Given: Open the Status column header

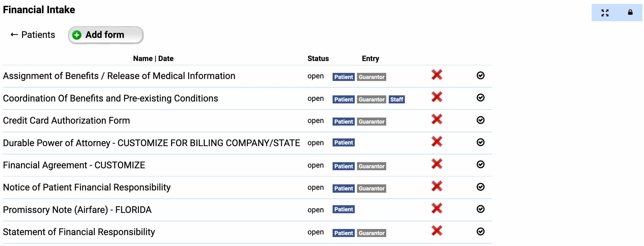Looking at the screenshot, I should coord(318,58).
